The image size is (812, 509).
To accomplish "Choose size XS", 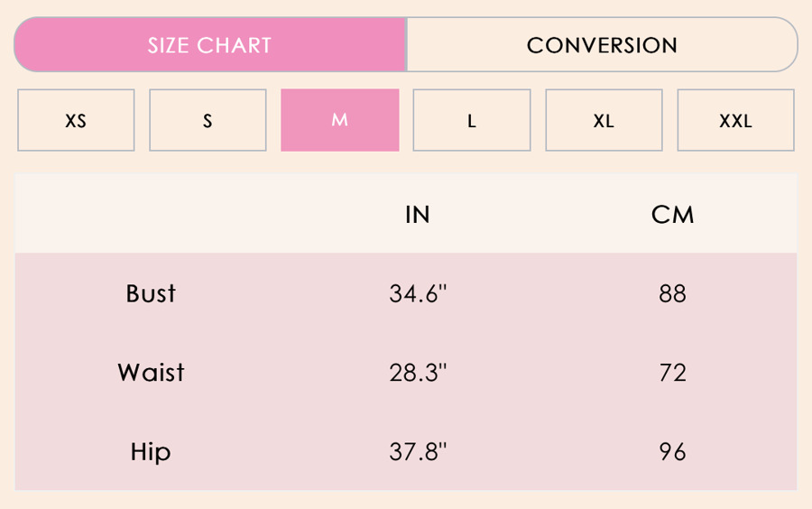I will [x=76, y=120].
